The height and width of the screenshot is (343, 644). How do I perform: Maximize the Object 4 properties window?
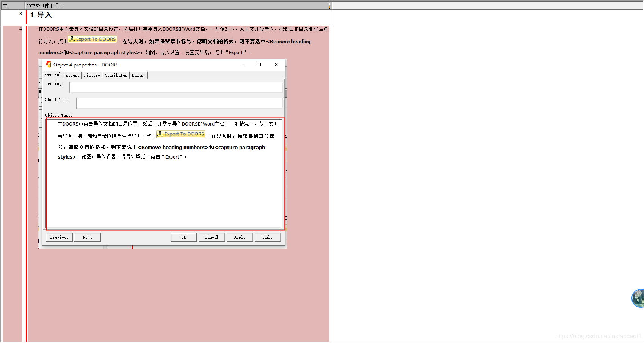coord(259,65)
